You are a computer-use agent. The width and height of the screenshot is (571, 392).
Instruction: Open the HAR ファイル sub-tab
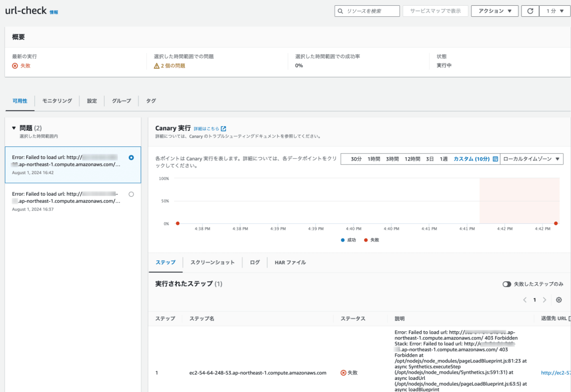pyautogui.click(x=290, y=262)
